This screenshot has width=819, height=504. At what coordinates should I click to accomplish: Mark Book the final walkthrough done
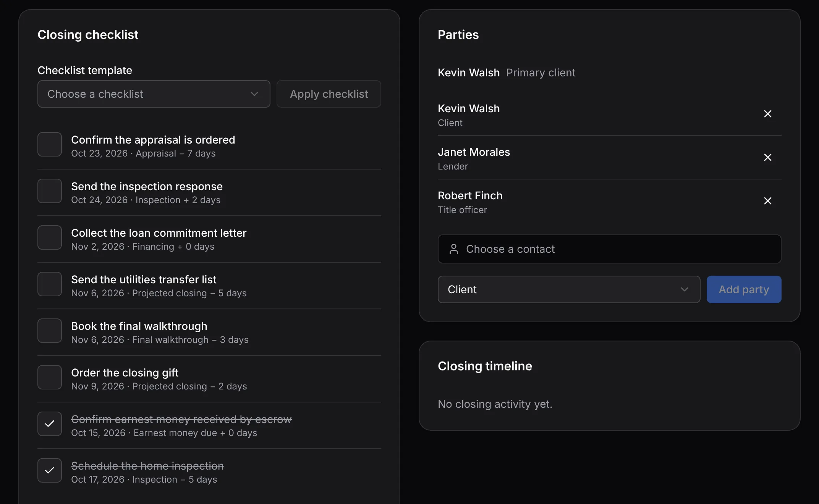50,331
